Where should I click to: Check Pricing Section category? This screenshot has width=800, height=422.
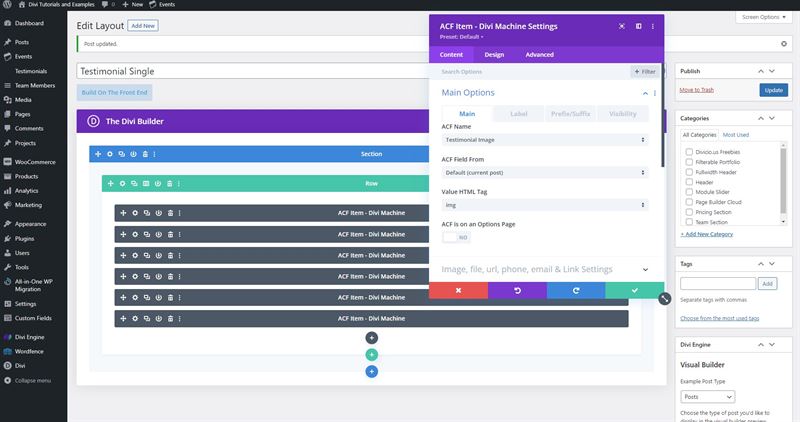(689, 212)
